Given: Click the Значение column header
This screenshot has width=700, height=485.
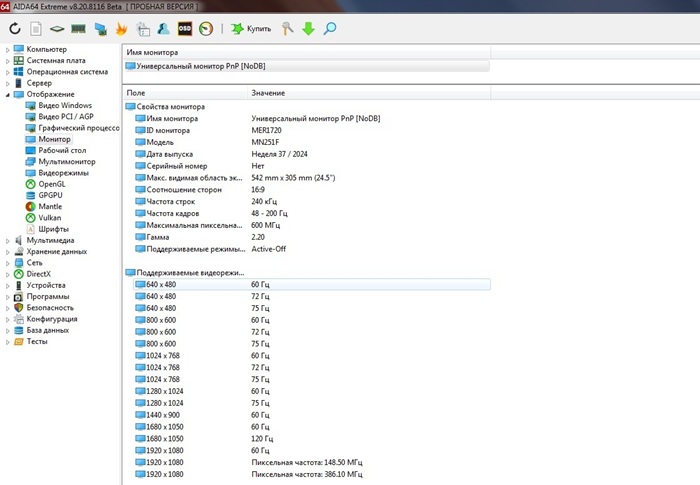Looking at the screenshot, I should [267, 92].
